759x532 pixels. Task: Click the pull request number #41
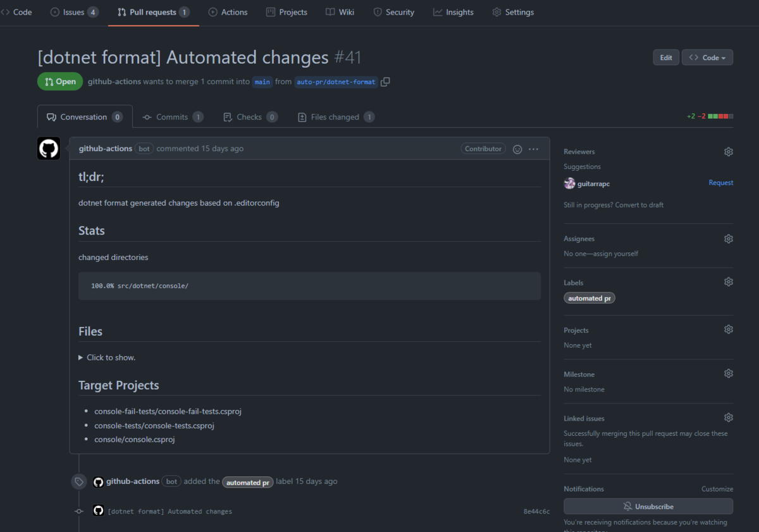tap(347, 58)
